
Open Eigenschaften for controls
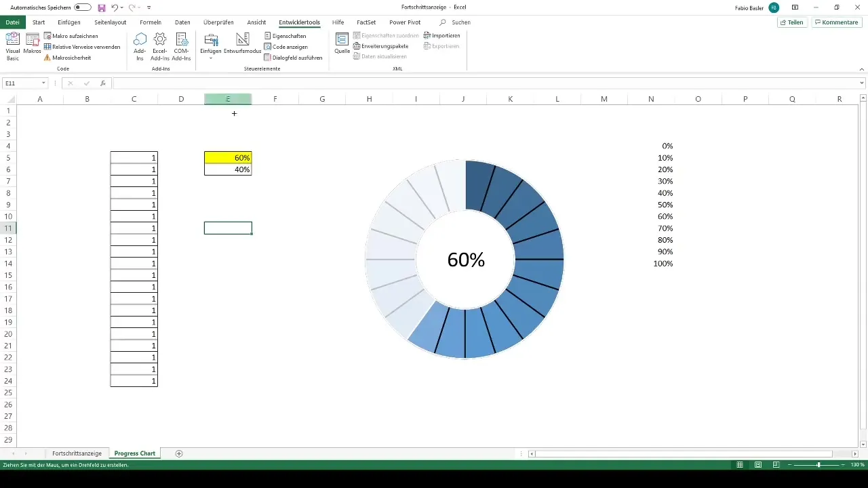pyautogui.click(x=284, y=35)
